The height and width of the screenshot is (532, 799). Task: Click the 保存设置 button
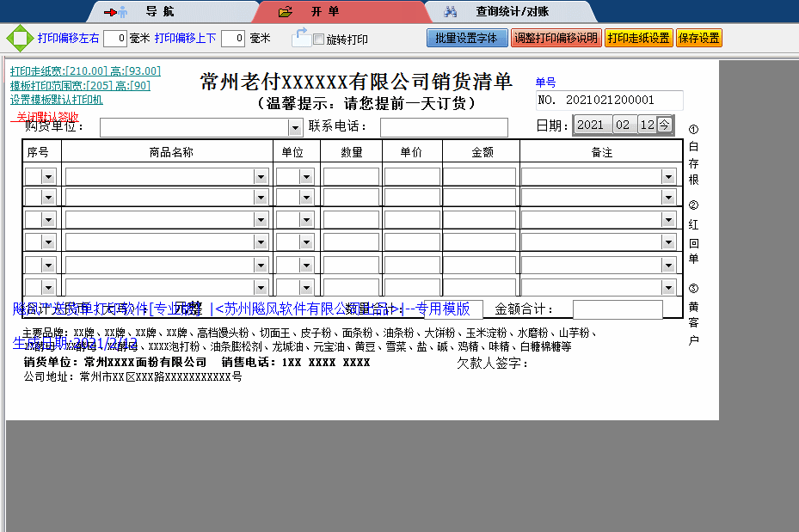point(698,39)
